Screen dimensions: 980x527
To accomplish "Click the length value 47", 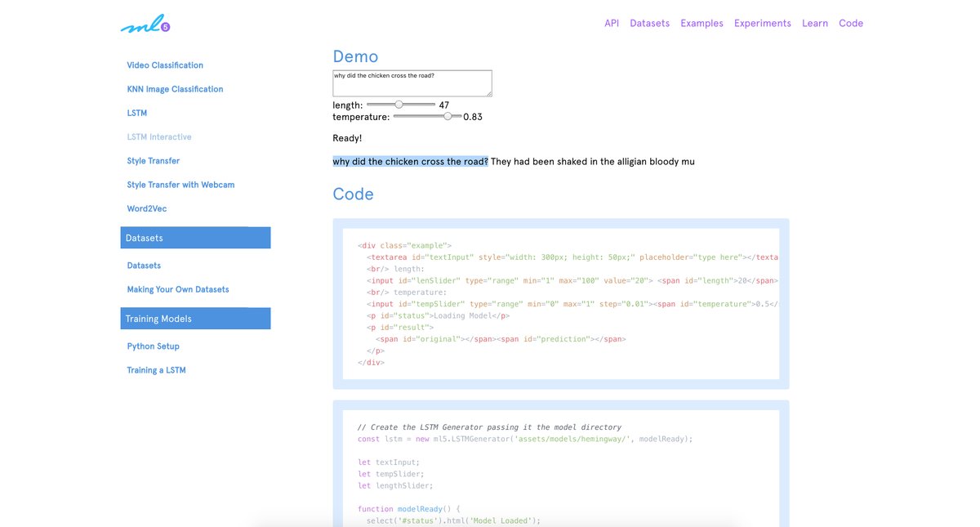I will pyautogui.click(x=443, y=105).
